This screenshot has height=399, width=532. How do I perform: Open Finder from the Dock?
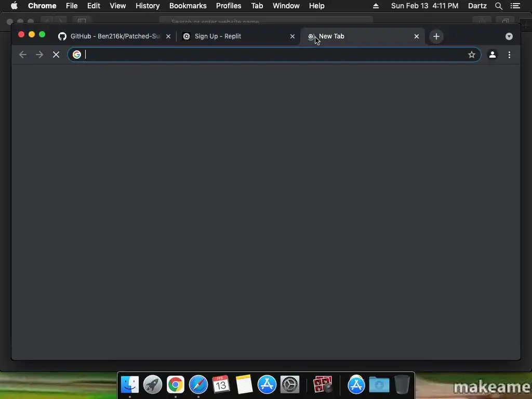(130, 385)
